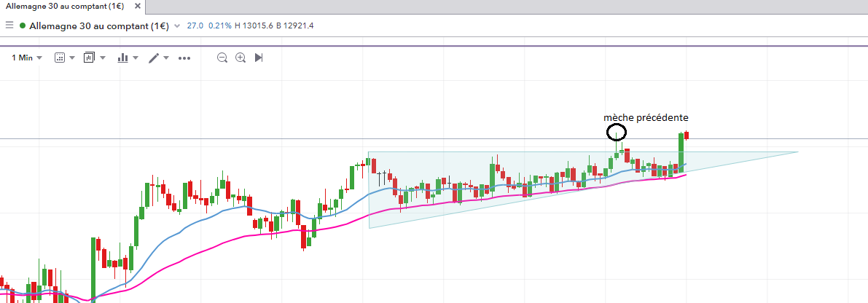The image size is (868, 303).
Task: Click the bar chart indicators icon
Action: click(122, 58)
